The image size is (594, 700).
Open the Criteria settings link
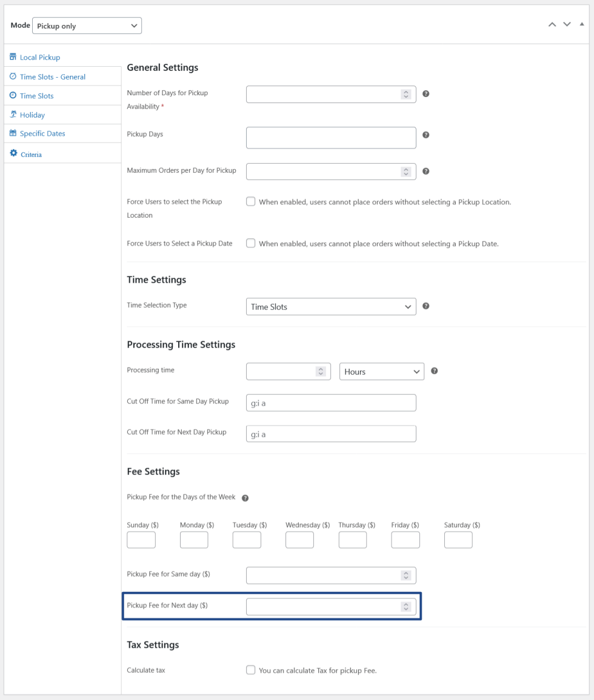(31, 155)
